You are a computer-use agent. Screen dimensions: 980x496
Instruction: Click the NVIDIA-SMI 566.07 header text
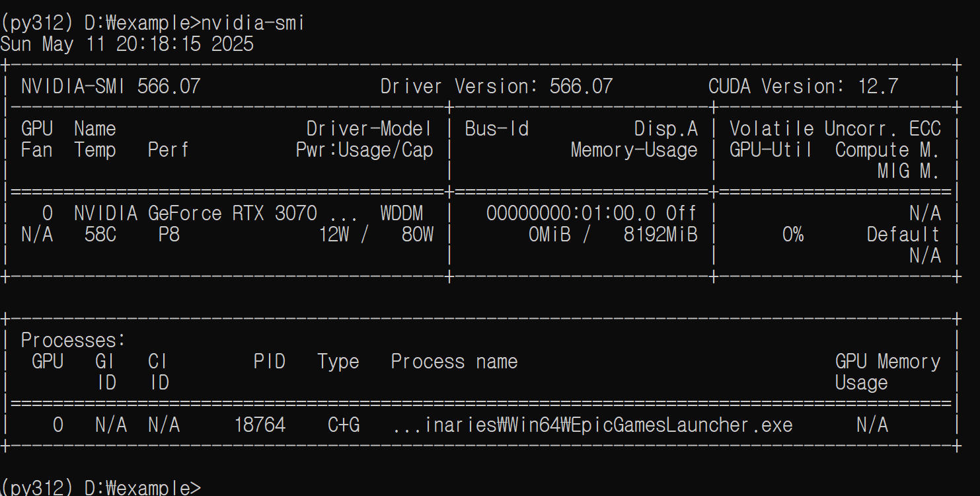110,87
